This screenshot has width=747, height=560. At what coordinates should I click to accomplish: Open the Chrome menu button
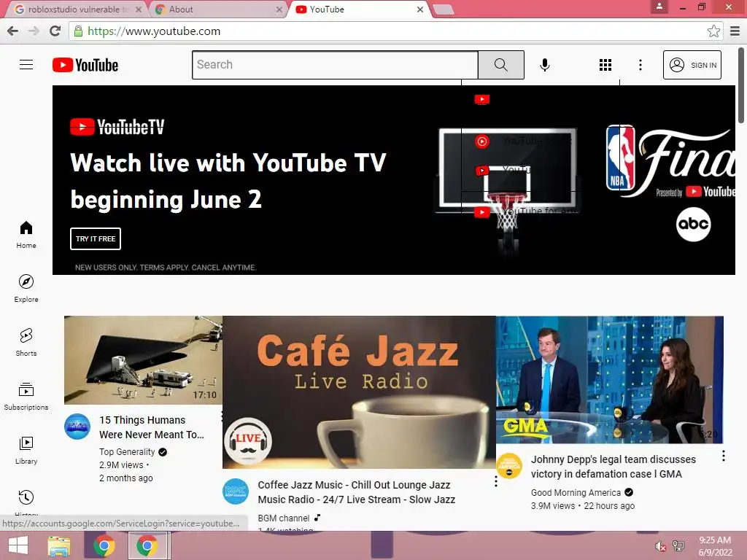[735, 31]
